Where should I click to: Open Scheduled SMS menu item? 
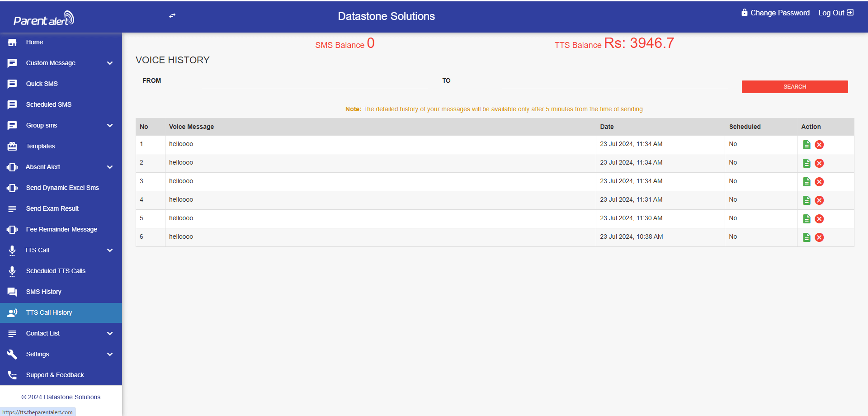click(61, 105)
